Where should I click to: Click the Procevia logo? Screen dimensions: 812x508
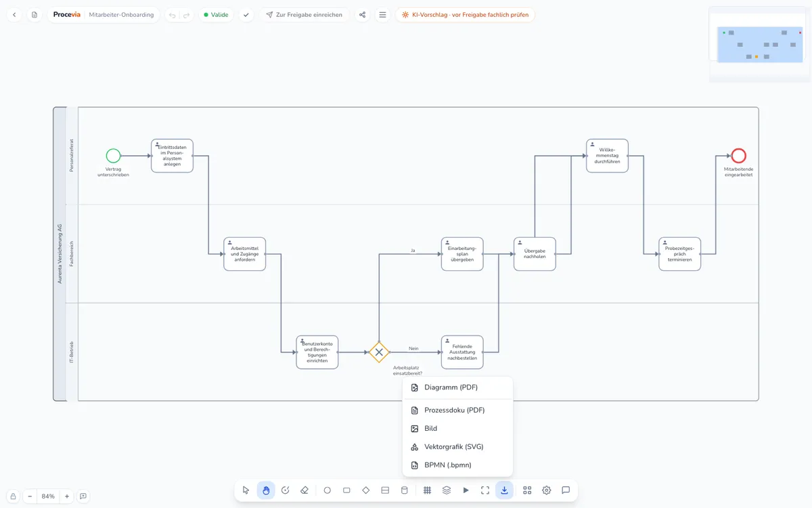[67, 15]
